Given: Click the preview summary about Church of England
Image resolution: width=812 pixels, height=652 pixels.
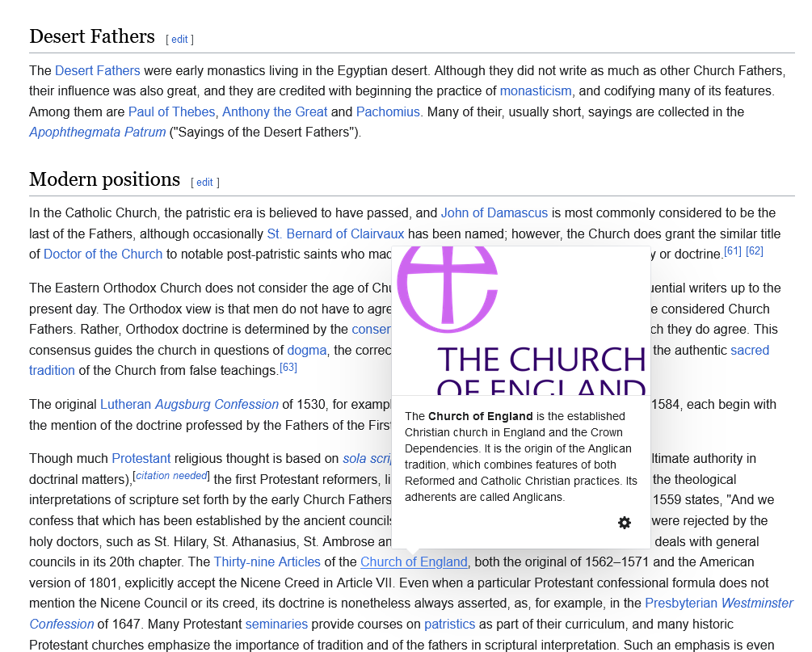Looking at the screenshot, I should click(521, 456).
